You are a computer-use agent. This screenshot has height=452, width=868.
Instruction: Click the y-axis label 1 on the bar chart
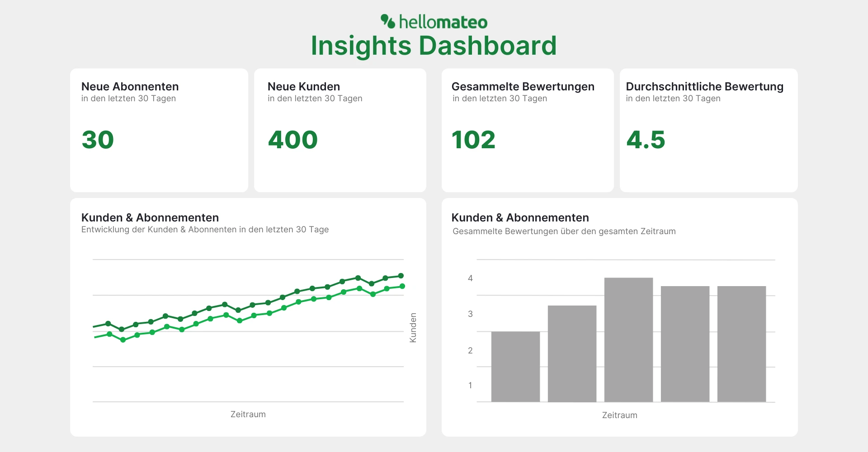(x=470, y=386)
